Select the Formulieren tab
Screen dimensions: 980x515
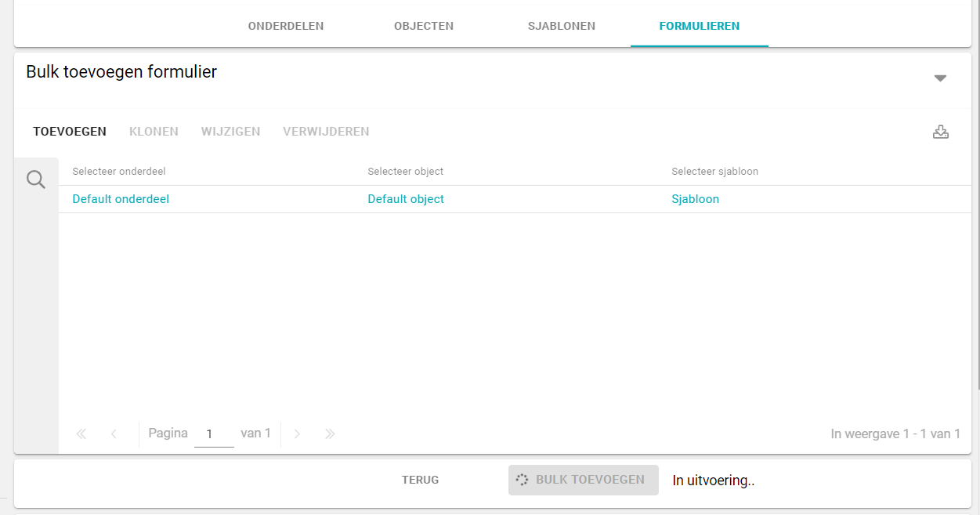700,26
